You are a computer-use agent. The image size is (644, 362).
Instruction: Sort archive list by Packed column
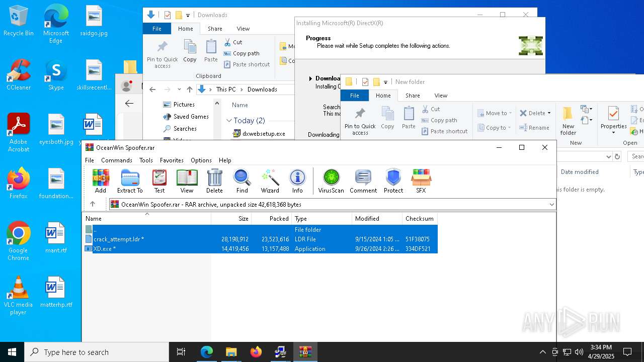click(x=272, y=219)
